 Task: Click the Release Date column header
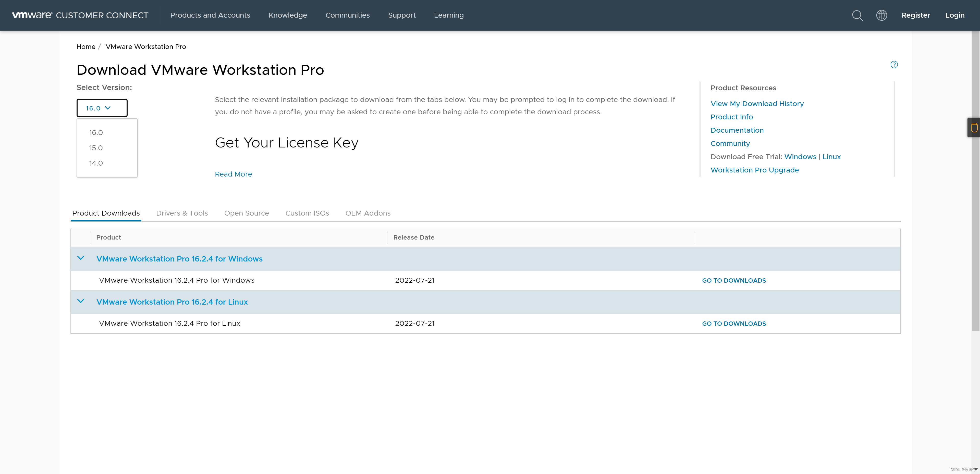(413, 237)
